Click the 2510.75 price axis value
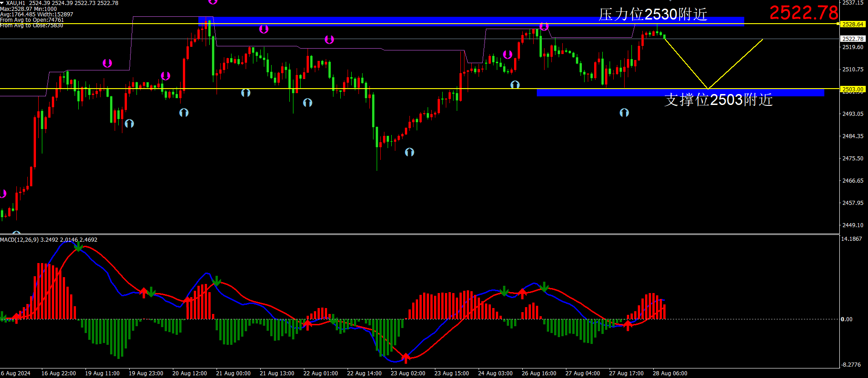Viewport: 868px width, 378px height. 853,69
